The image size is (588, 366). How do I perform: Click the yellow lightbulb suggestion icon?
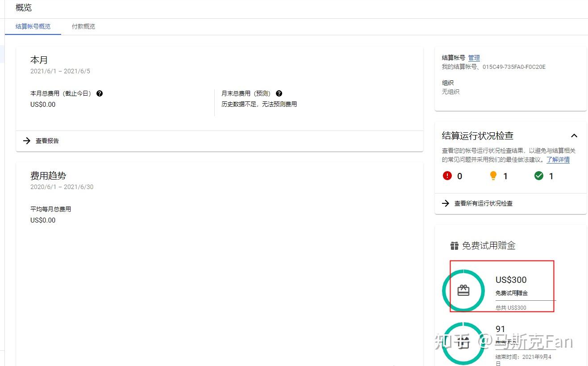[x=493, y=176]
